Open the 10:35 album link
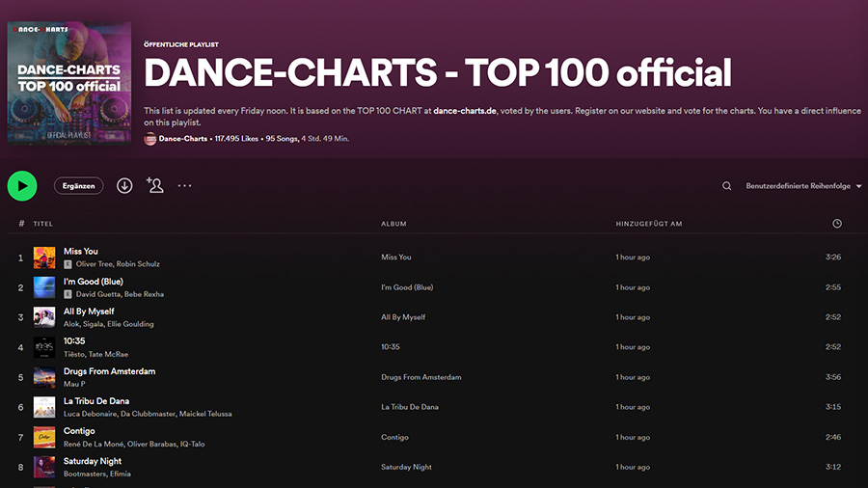The width and height of the screenshot is (868, 488). point(391,347)
